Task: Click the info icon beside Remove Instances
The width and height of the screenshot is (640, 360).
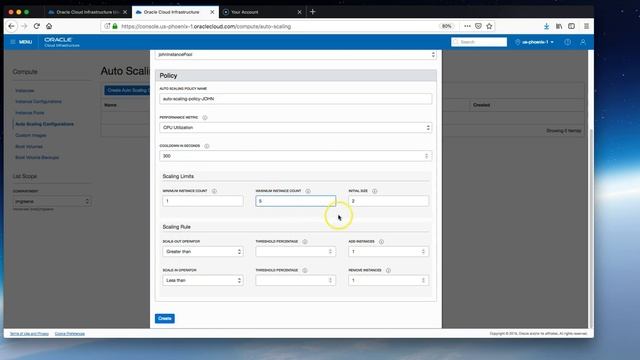Action: (x=388, y=270)
